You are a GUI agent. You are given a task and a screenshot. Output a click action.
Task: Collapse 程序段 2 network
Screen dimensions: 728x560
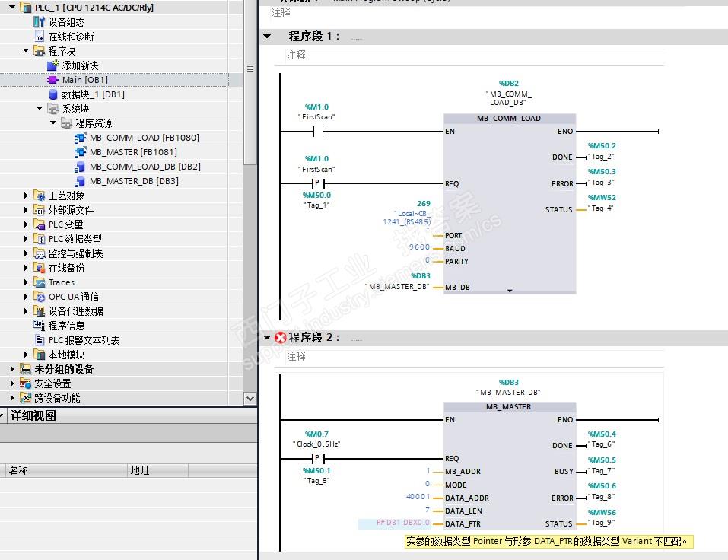click(x=267, y=337)
